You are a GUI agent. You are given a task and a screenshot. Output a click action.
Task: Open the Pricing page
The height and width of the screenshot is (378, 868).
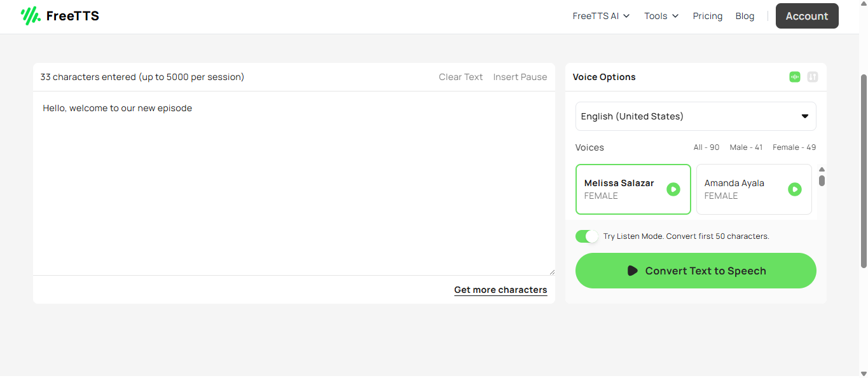click(x=707, y=16)
